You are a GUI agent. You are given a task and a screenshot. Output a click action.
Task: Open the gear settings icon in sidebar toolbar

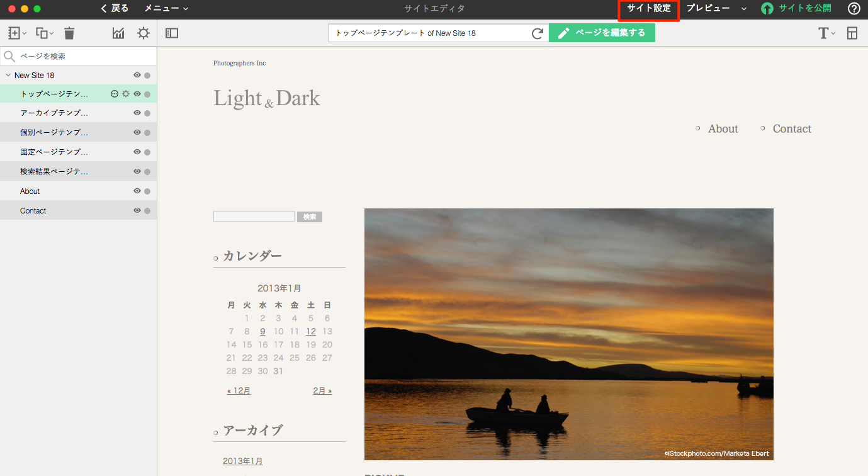point(144,33)
